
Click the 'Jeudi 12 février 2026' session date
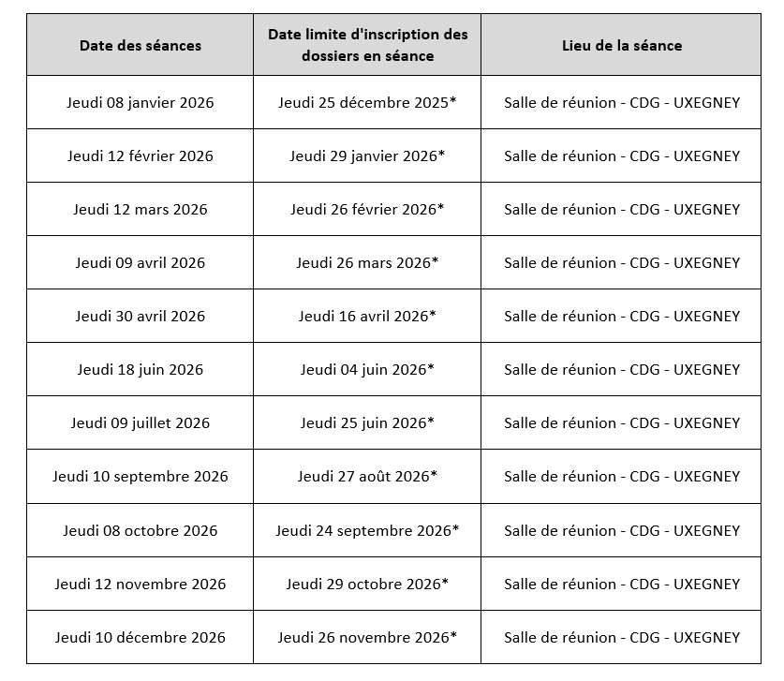(x=140, y=155)
